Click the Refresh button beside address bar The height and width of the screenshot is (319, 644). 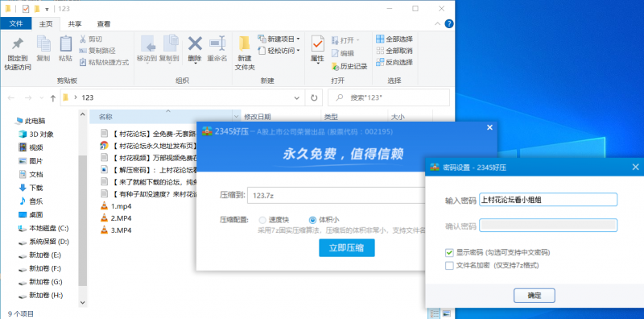pyautogui.click(x=314, y=97)
